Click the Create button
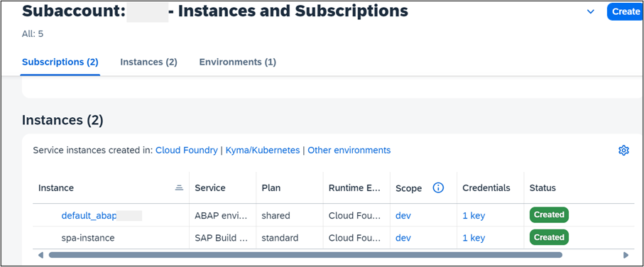Image resolution: width=644 pixels, height=267 pixels. (x=625, y=11)
